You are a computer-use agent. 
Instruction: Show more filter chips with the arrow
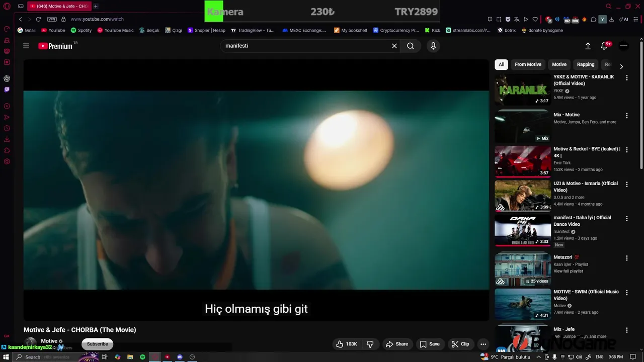621,66
